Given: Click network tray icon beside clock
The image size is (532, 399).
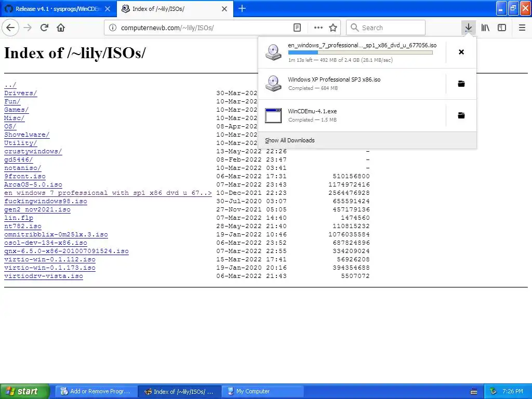Looking at the screenshot, I should coord(494,391).
